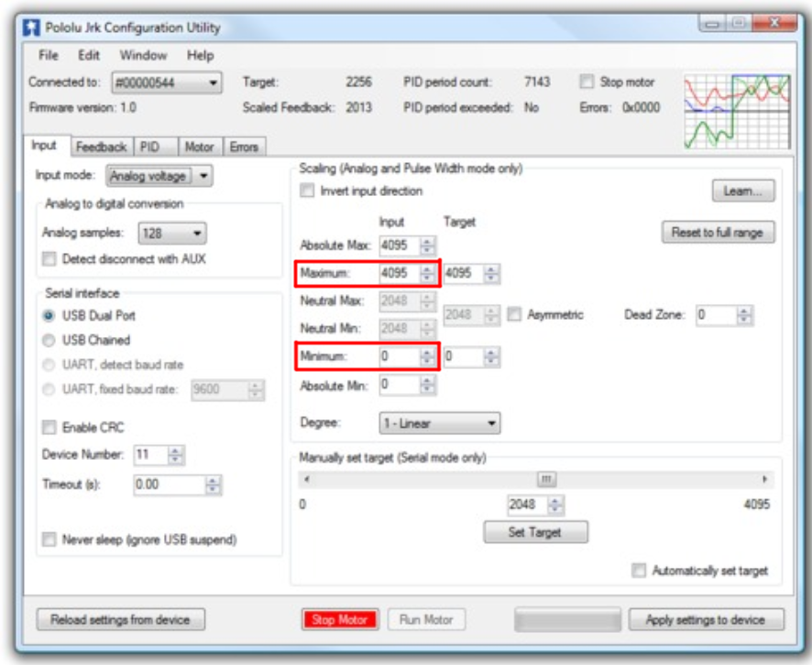Open the Input mode dropdown

(159, 176)
